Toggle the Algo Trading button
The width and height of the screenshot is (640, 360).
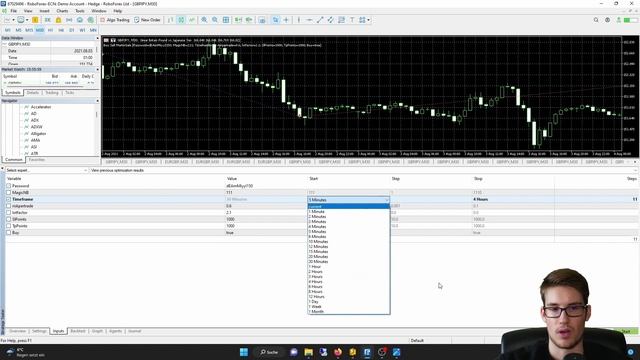click(x=115, y=20)
